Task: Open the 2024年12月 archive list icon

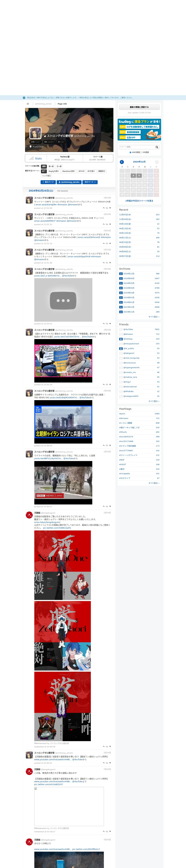Action: [x=121, y=274]
